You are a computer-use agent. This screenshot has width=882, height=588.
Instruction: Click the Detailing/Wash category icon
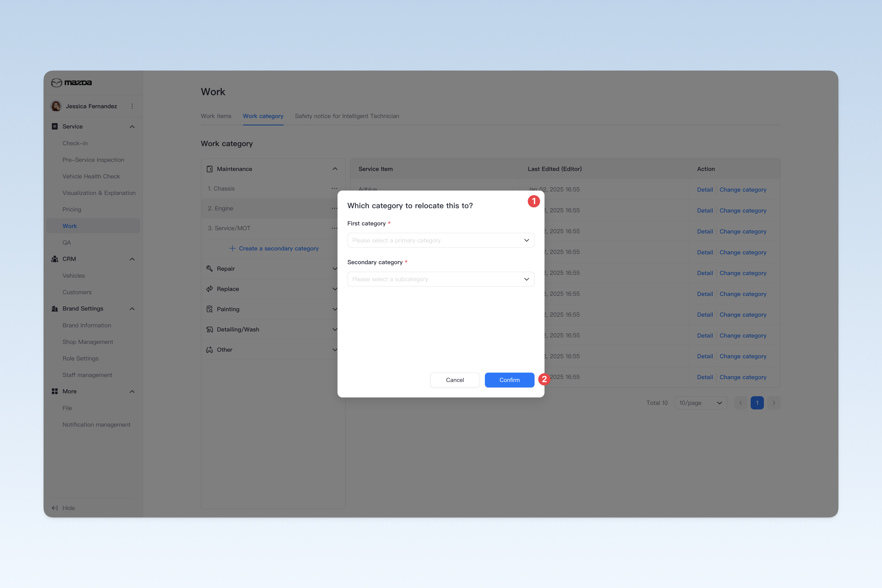[210, 330]
